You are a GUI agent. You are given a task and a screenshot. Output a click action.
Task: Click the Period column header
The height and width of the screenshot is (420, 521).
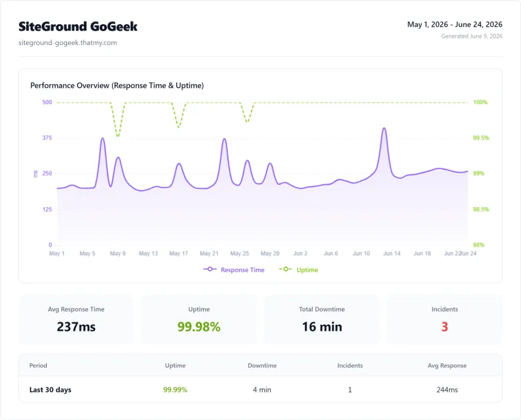point(38,365)
